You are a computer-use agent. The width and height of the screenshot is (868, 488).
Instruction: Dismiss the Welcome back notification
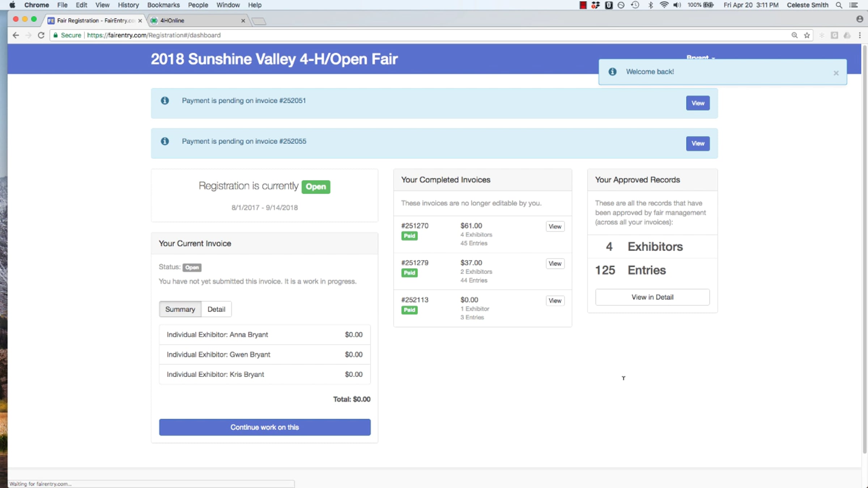pos(836,73)
